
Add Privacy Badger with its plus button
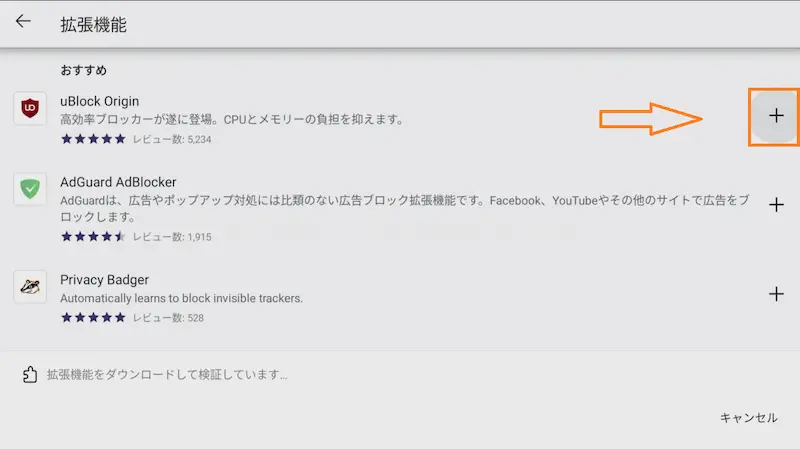point(776,294)
